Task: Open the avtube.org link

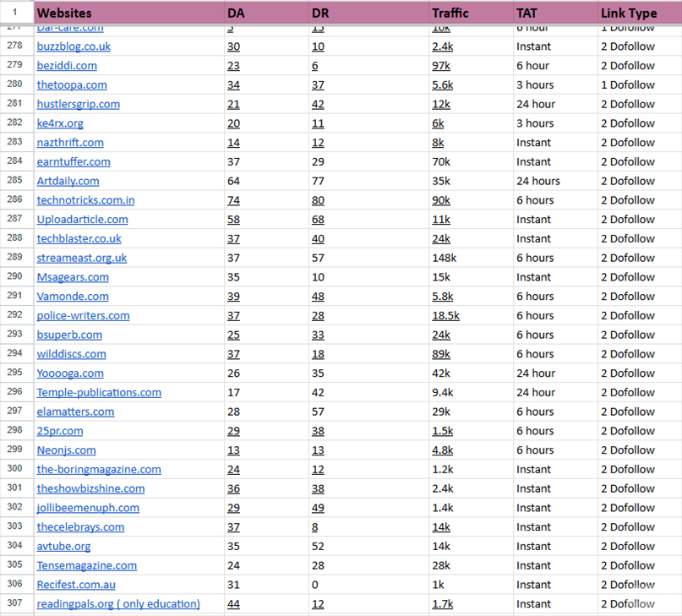Action: (x=63, y=546)
